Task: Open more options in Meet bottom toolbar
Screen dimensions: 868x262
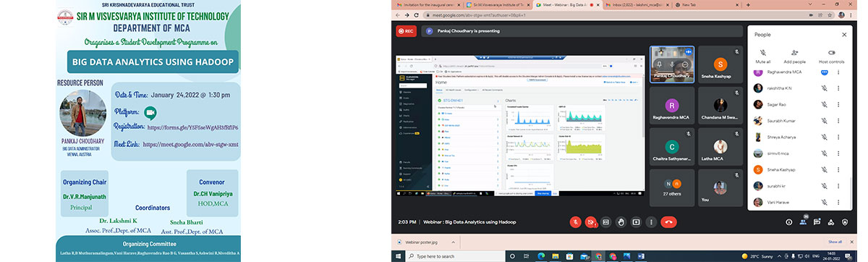Action: (x=651, y=222)
